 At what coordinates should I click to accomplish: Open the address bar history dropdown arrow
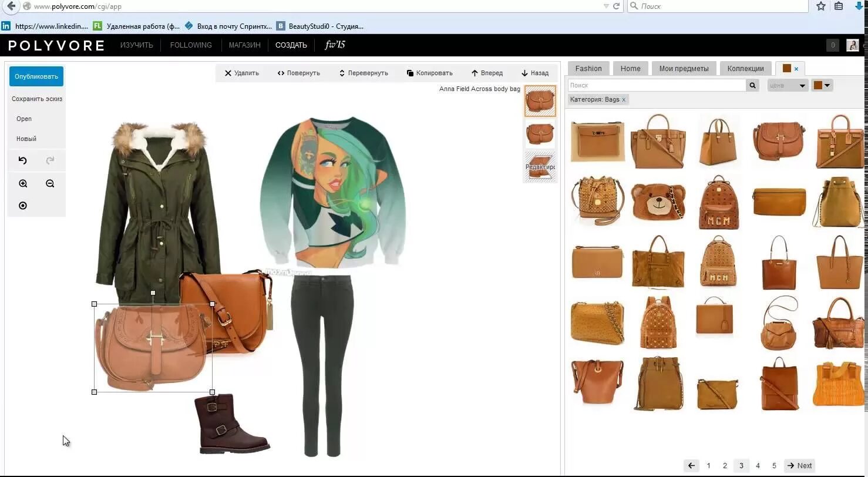606,6
